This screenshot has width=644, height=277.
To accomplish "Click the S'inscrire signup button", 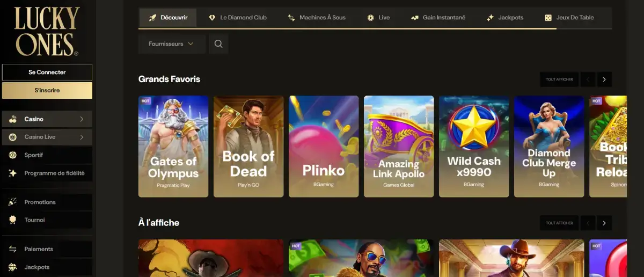I will [x=47, y=90].
